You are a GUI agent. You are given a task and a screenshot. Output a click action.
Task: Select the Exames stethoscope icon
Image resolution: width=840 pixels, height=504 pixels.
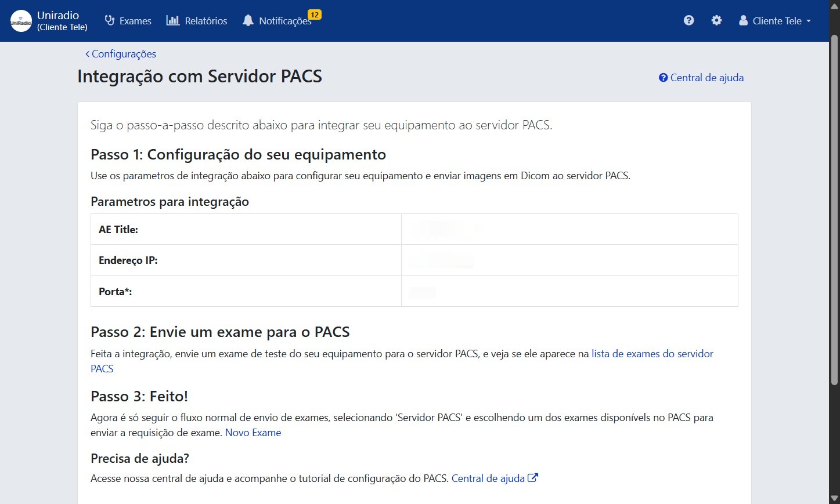(x=109, y=20)
